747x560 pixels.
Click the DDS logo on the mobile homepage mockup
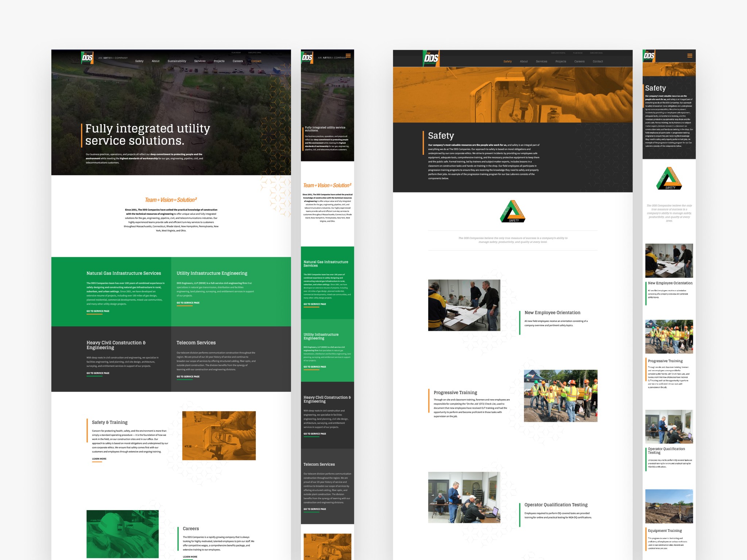coord(307,57)
